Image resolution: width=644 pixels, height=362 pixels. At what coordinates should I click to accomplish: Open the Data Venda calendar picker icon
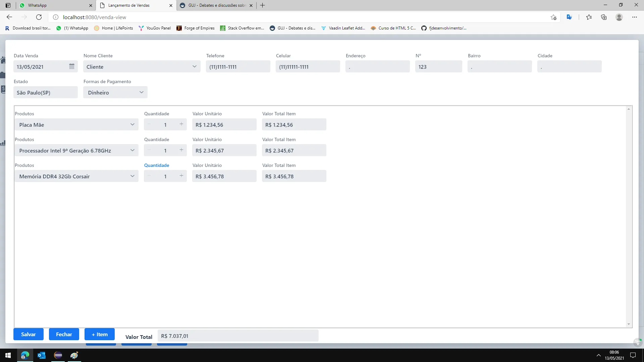pyautogui.click(x=72, y=66)
